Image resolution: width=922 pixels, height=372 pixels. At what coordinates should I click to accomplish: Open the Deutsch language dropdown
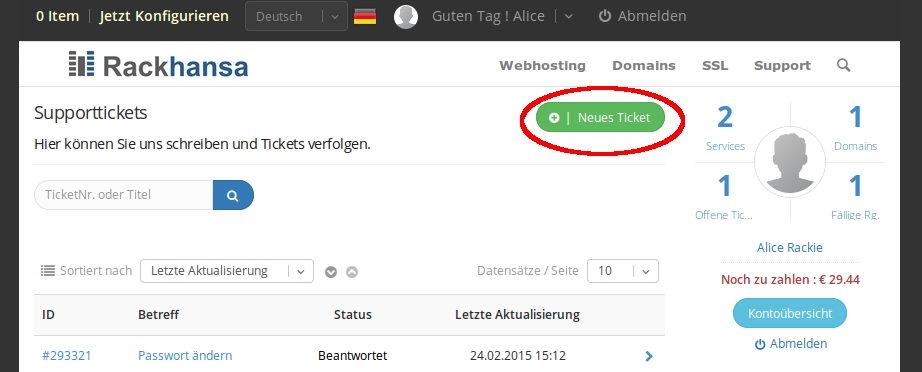coord(296,16)
